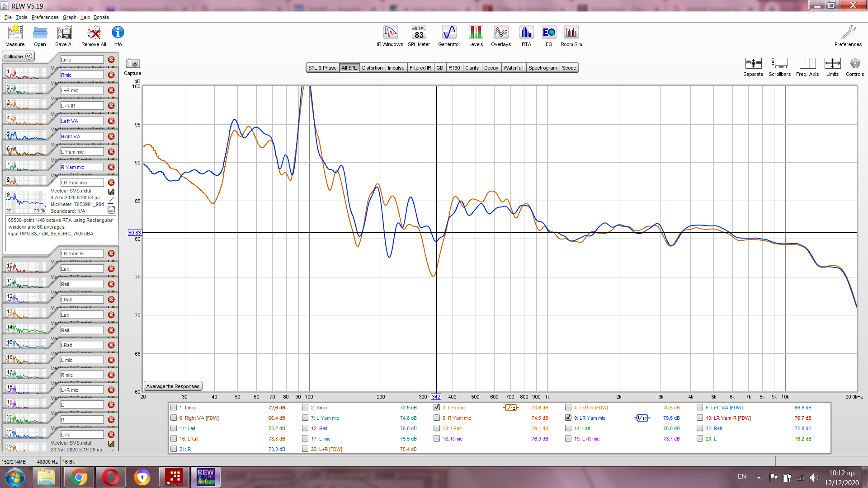The image size is (868, 488).
Task: Open Preferences wrench icon
Action: tap(848, 36)
